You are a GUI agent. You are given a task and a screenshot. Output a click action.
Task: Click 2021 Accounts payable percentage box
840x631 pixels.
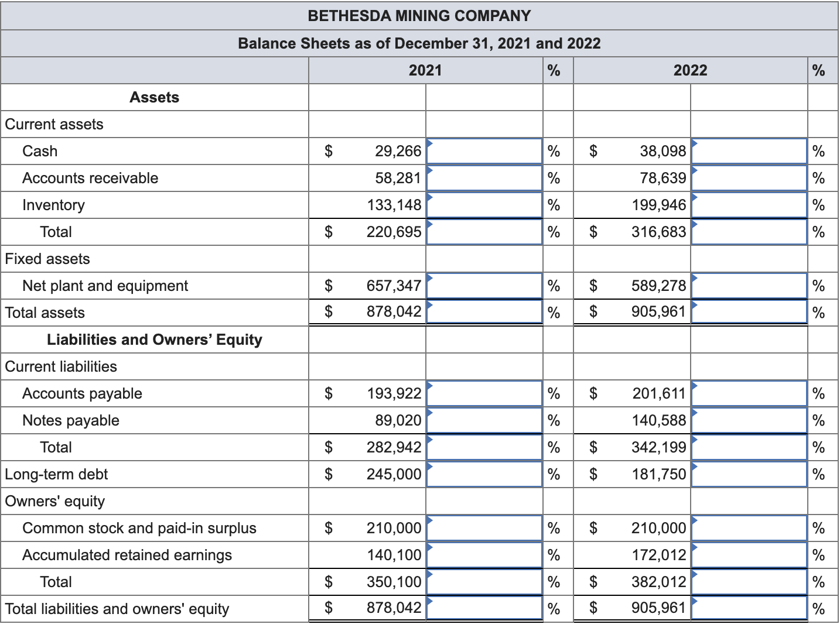pos(484,393)
